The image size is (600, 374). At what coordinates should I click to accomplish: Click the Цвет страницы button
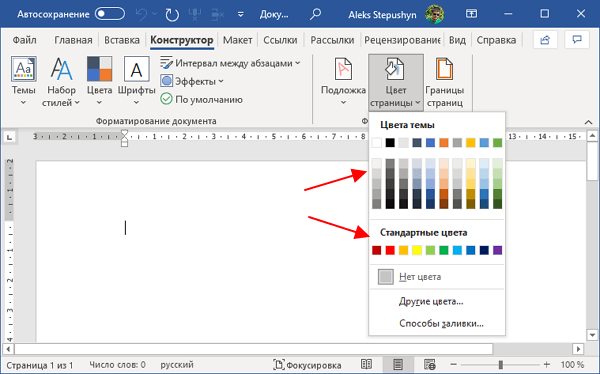pyautogui.click(x=396, y=82)
